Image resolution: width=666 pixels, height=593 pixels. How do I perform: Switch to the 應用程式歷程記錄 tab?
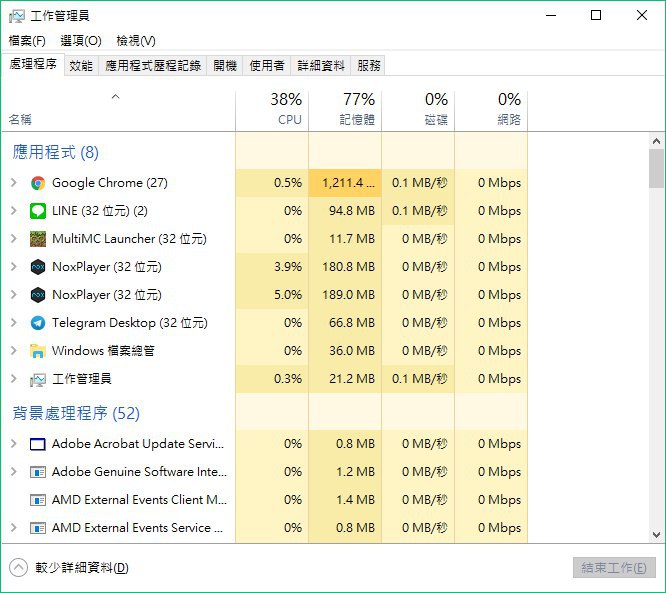click(153, 65)
